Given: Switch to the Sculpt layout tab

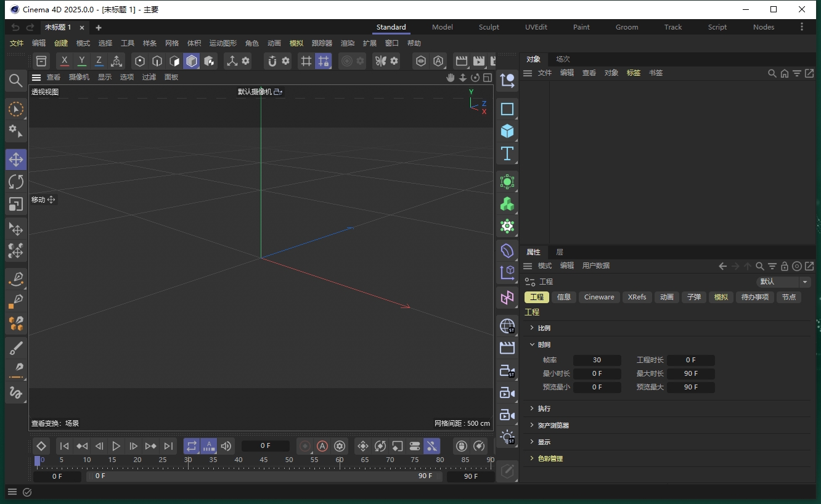Looking at the screenshot, I should click(x=489, y=27).
